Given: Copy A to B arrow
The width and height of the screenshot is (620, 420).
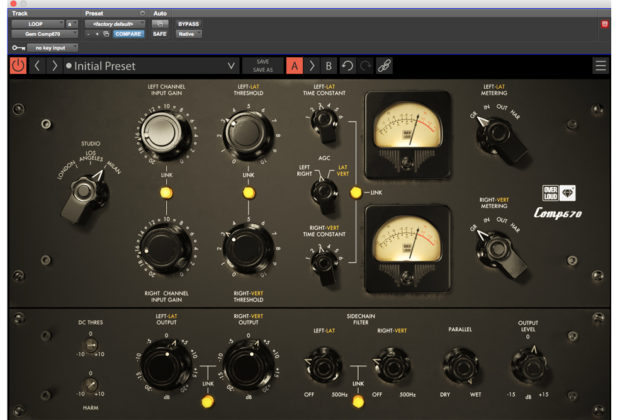Looking at the screenshot, I should click(312, 66).
